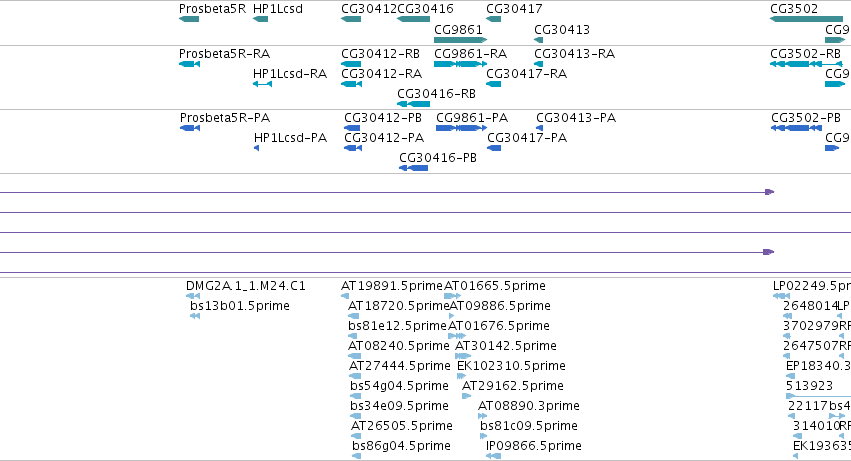Viewport: 851px width, 461px height.
Task: Open EST AT08240.5prime
Action: 399,346
